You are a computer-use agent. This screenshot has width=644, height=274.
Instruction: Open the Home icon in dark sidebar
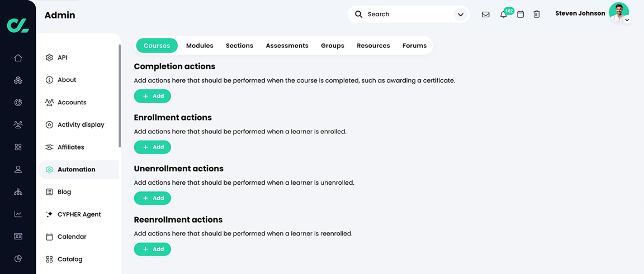click(18, 58)
